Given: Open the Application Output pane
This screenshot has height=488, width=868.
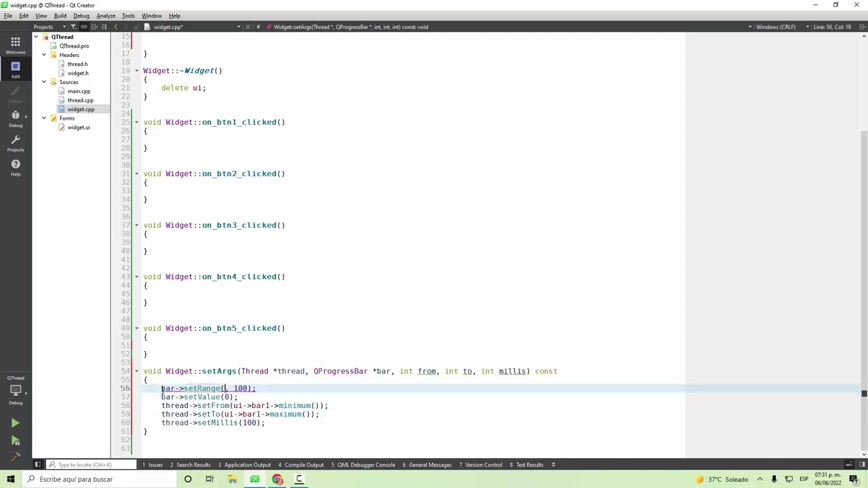Looking at the screenshot, I should 244,465.
